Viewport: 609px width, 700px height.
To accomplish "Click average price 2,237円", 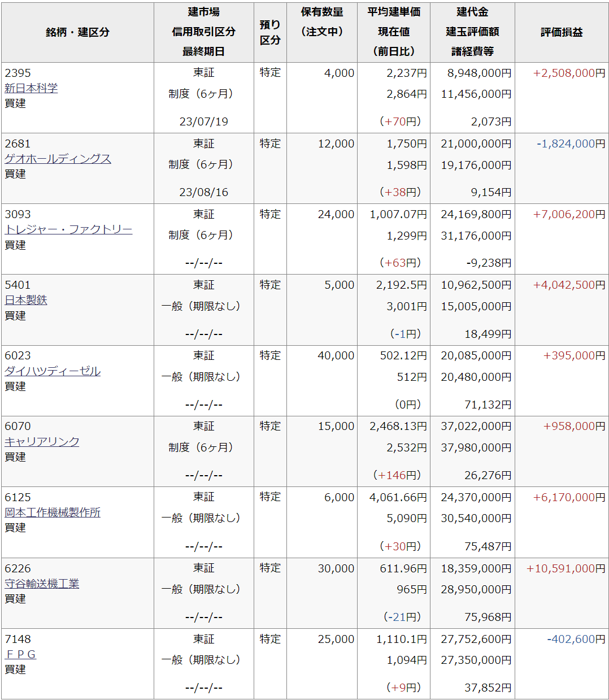I will [x=407, y=73].
